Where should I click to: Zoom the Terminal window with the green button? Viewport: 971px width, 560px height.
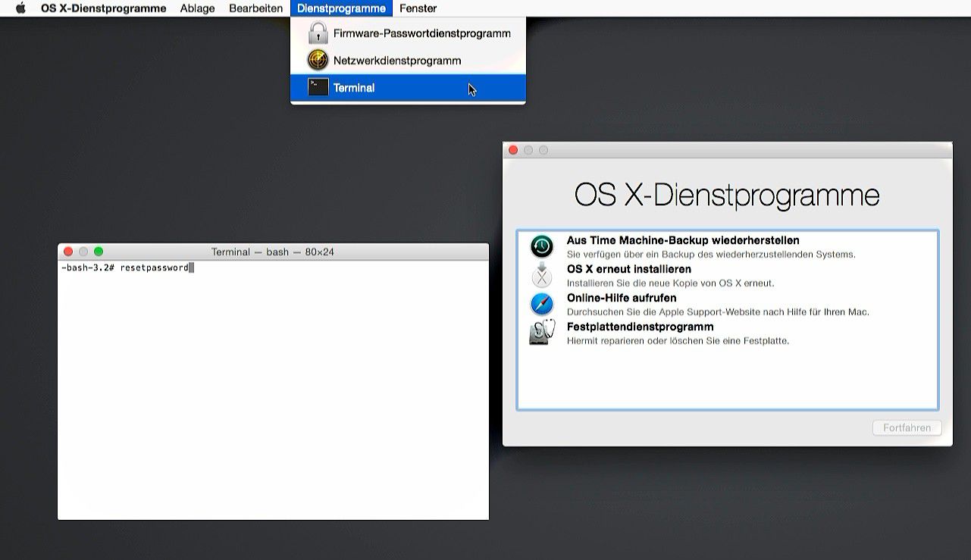point(99,252)
